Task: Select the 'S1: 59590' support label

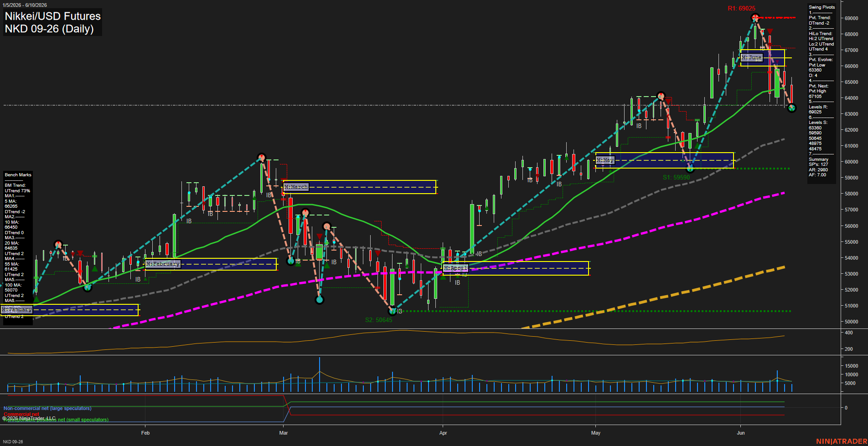Action: pyautogui.click(x=677, y=178)
